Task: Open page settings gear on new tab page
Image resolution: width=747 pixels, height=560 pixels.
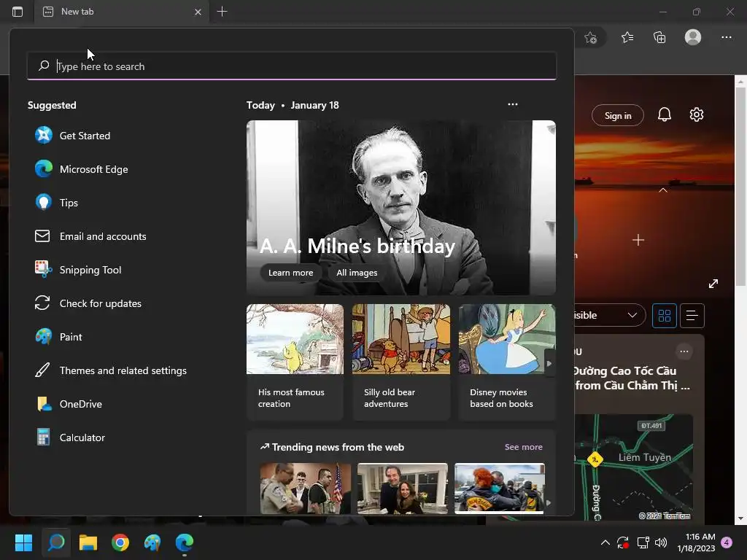Action: 697,114
